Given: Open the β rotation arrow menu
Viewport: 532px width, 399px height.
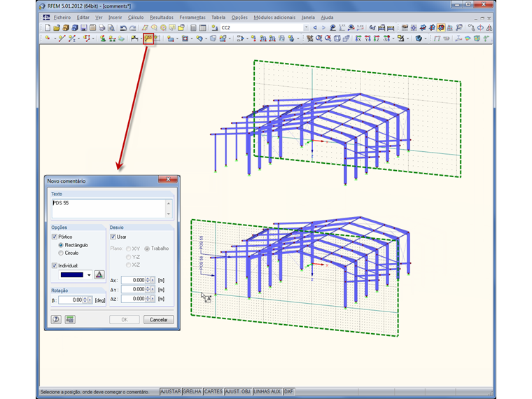Looking at the screenshot, I should click(90, 300).
